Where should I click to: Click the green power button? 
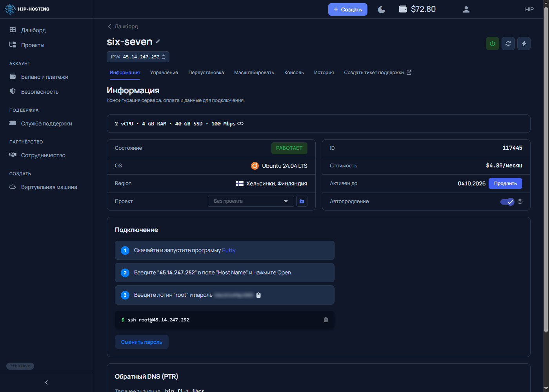[x=493, y=44]
